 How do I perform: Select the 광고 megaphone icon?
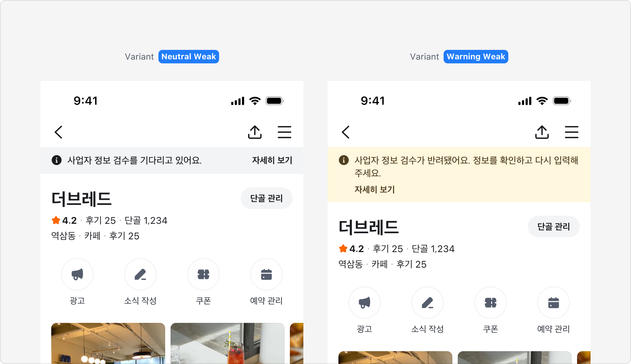point(77,274)
